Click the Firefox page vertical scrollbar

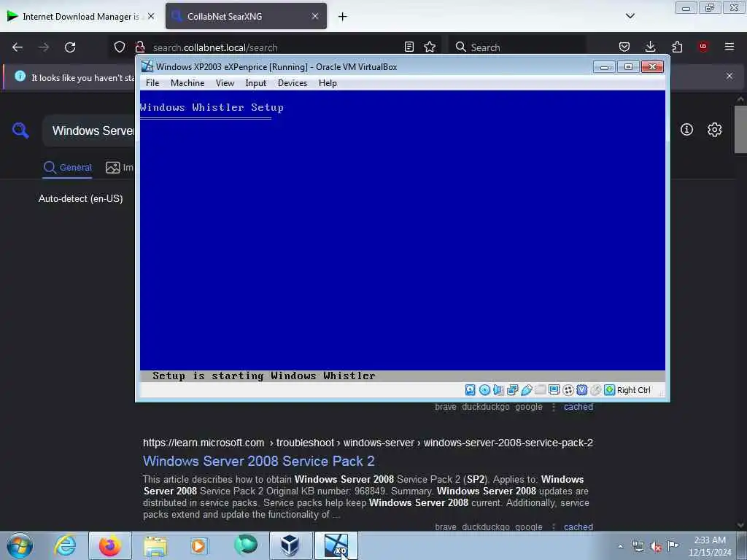coord(740,130)
